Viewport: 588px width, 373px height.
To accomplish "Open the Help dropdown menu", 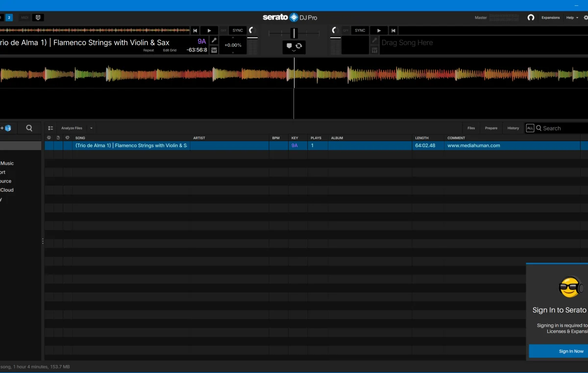I will click(572, 18).
